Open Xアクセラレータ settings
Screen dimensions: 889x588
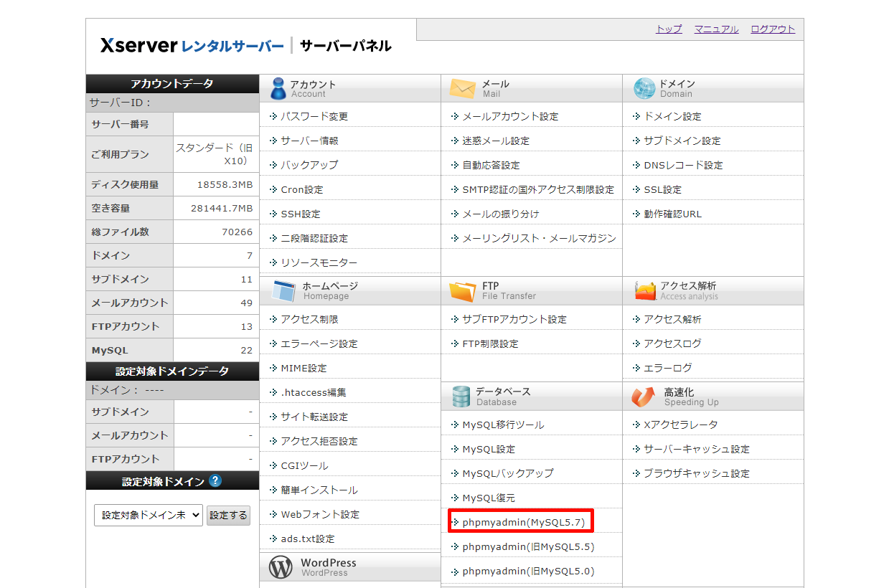[x=680, y=425]
